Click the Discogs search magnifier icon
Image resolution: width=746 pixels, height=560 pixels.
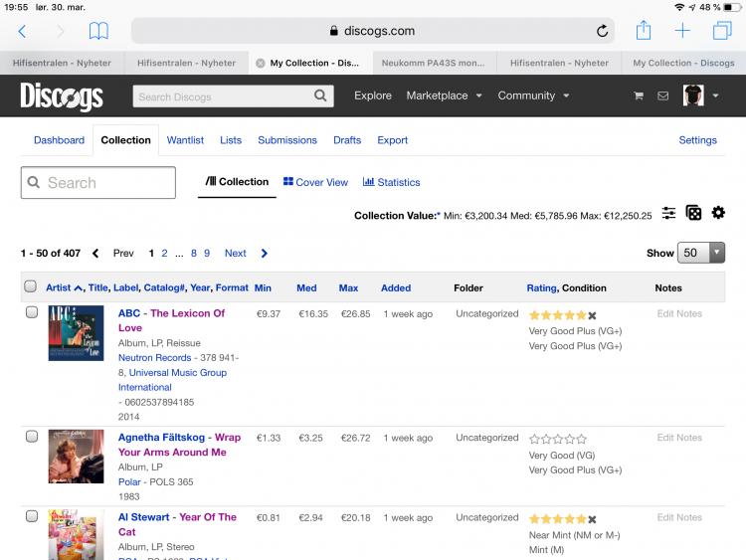point(320,96)
